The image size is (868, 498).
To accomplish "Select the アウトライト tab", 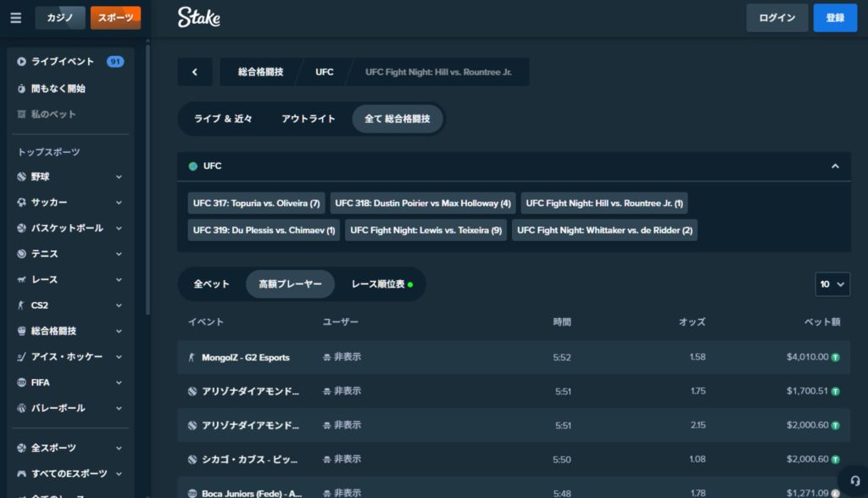I will [x=309, y=119].
